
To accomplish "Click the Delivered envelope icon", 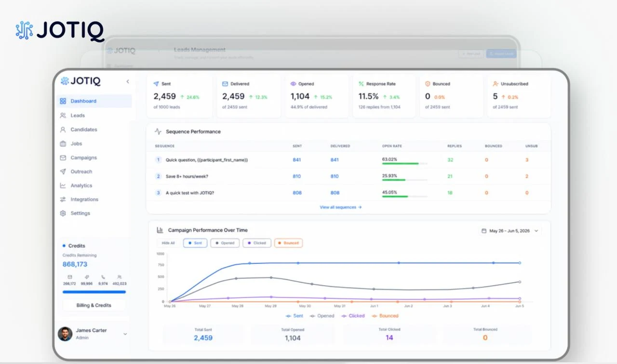I will [x=225, y=84].
